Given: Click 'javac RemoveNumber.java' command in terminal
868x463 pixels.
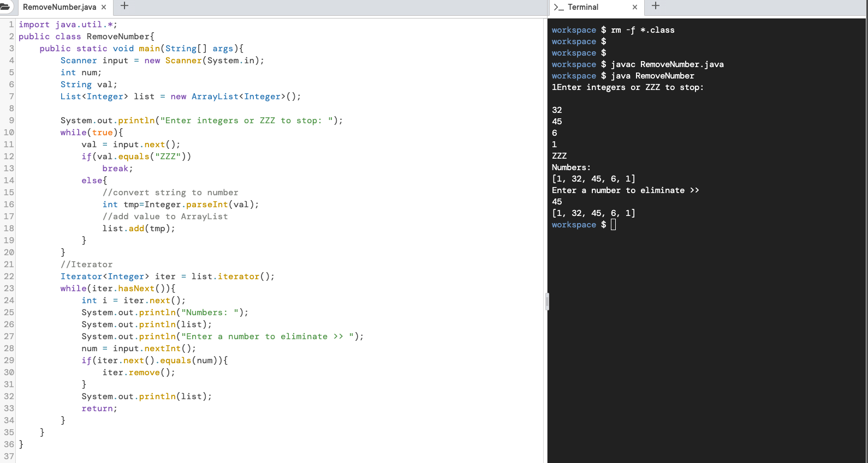Looking at the screenshot, I should [667, 64].
